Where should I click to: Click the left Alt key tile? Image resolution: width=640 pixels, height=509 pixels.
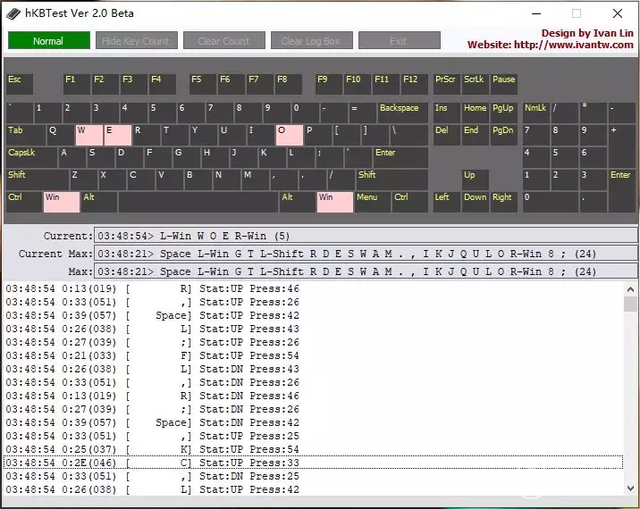tap(99, 202)
